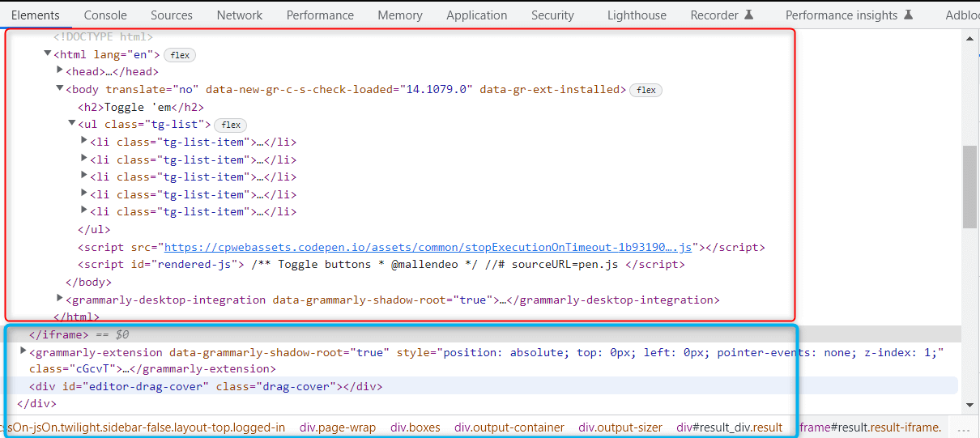Image resolution: width=980 pixels, height=438 pixels.
Task: Select the Lighthouse tab
Action: [x=637, y=15]
